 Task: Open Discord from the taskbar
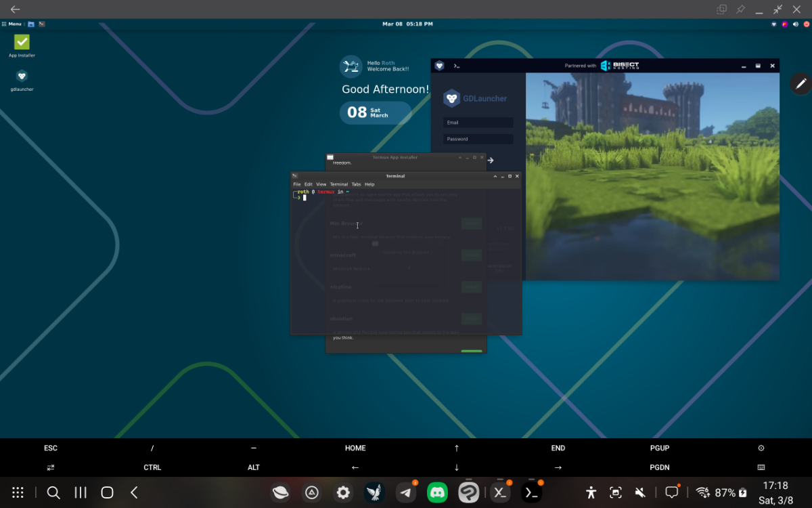coord(437,493)
